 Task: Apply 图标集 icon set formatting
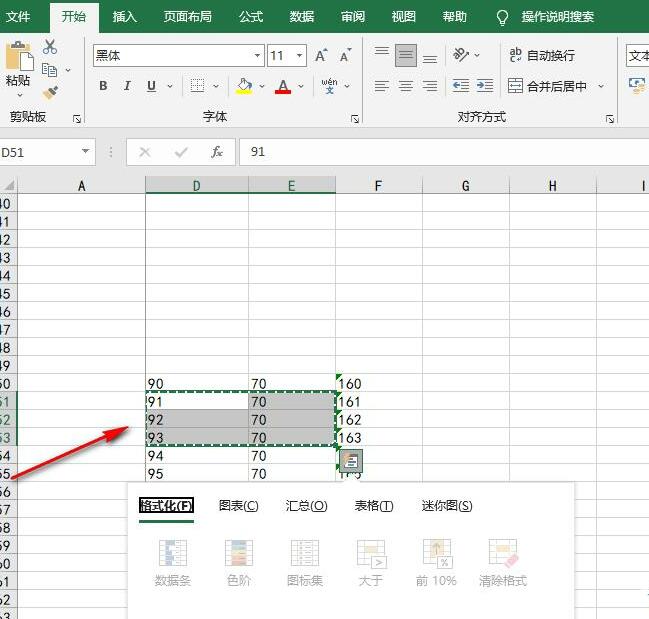point(305,563)
